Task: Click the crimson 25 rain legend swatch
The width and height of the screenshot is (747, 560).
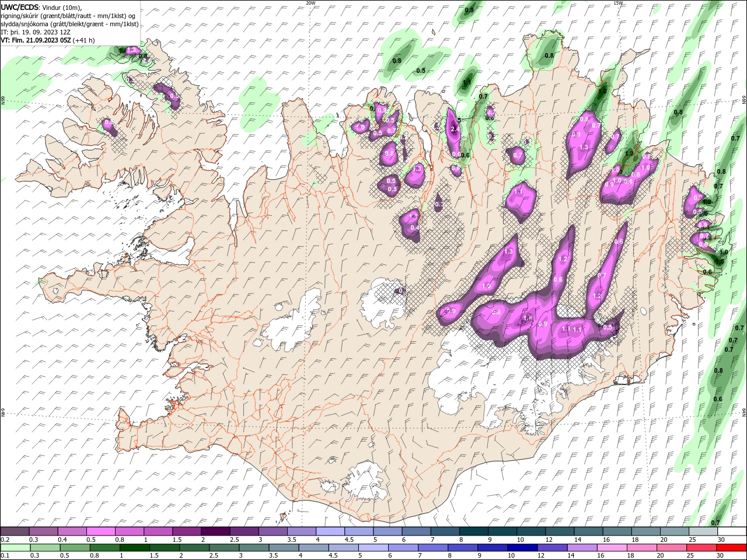Action: [701, 548]
